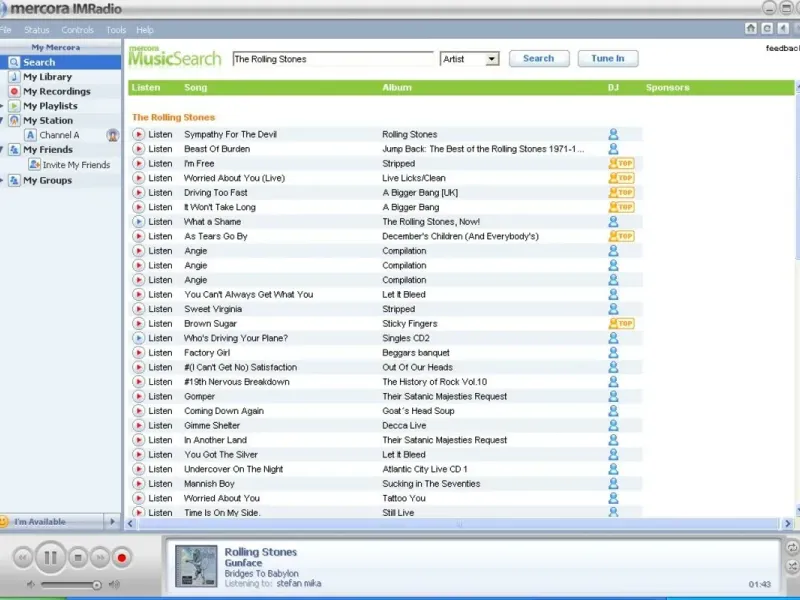
Task: Click listen icon for Mannish Boy
Action: click(x=138, y=483)
